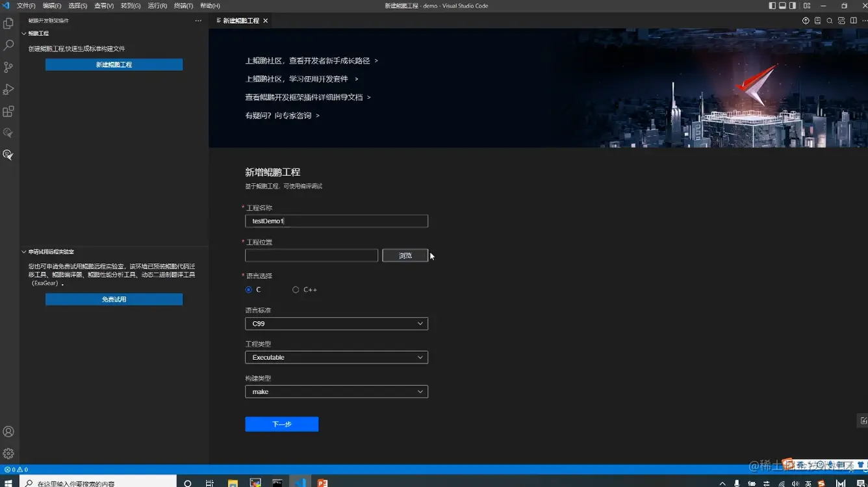Image resolution: width=868 pixels, height=487 pixels.
Task: Open the Search view in activity bar
Action: click(8, 46)
